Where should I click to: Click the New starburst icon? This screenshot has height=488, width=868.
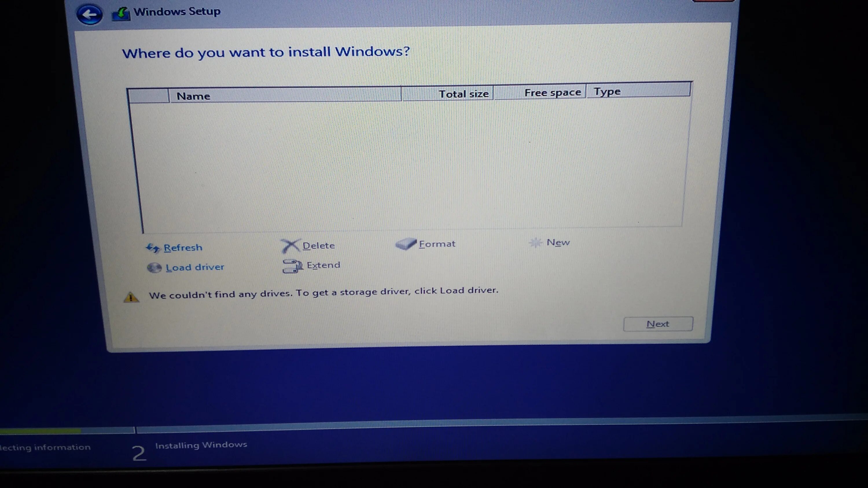[536, 242]
